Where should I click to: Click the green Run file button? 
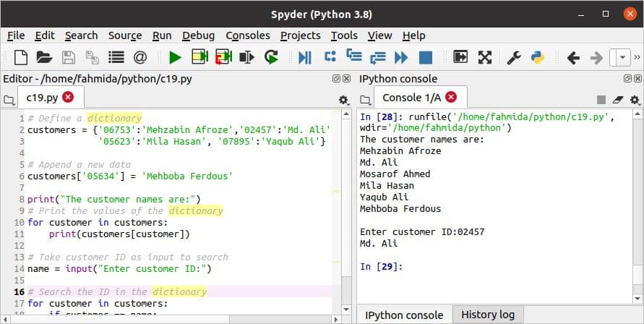point(175,57)
